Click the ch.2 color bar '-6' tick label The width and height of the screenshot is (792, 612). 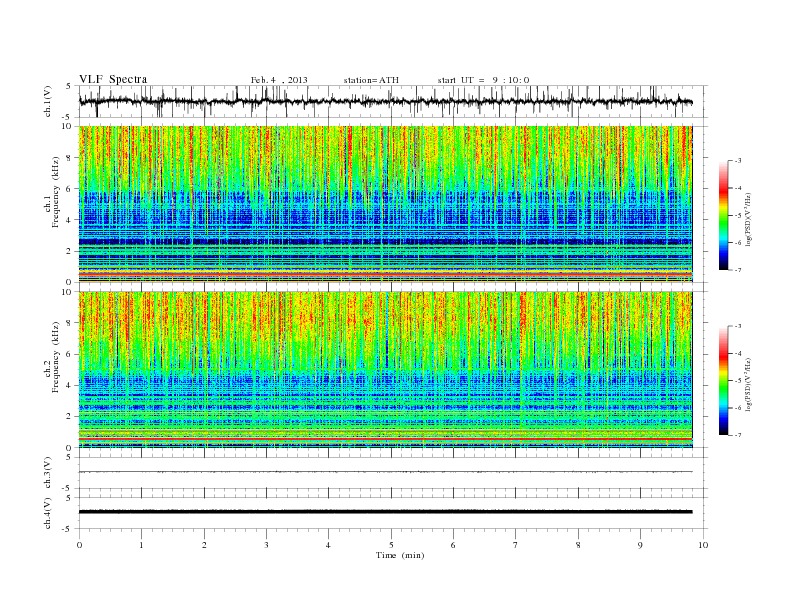[738, 408]
